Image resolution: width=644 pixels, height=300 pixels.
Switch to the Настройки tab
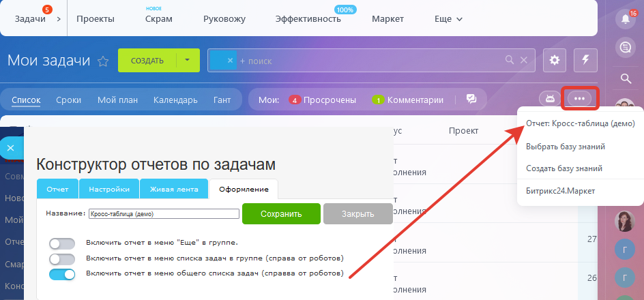[108, 189]
